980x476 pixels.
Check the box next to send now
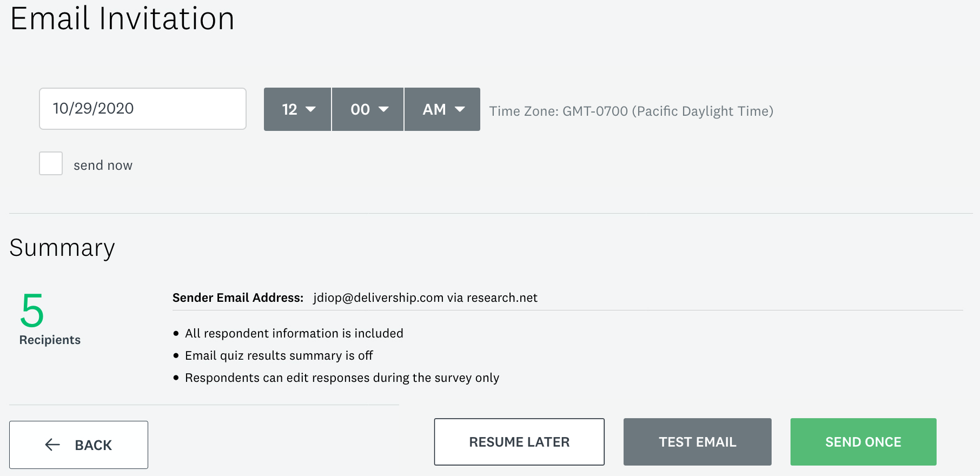(x=50, y=163)
